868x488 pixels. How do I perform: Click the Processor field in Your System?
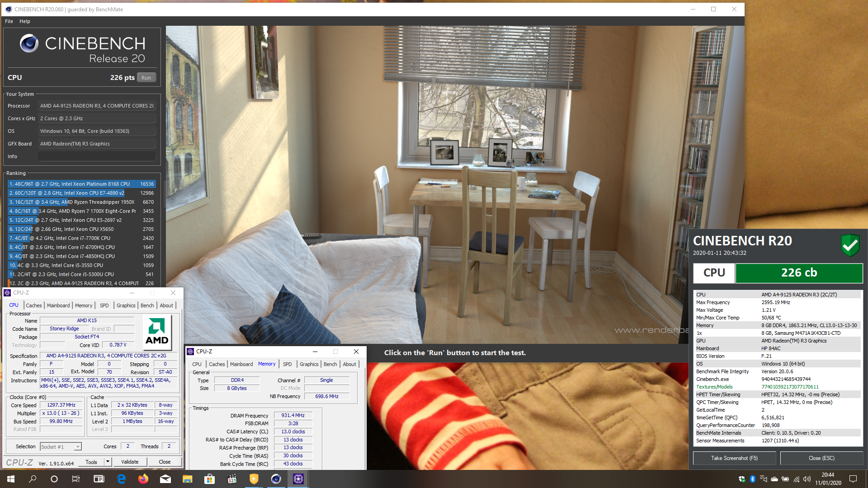tap(97, 106)
